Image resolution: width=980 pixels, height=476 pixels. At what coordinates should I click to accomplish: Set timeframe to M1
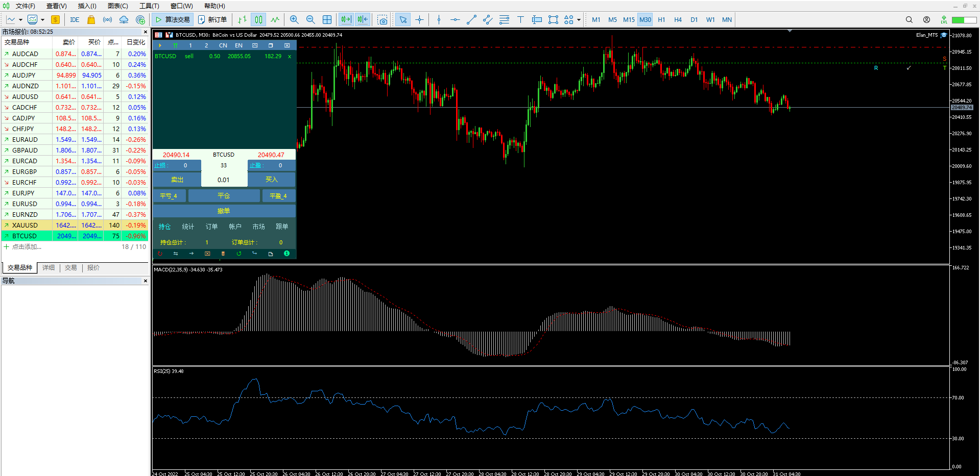pyautogui.click(x=596, y=20)
